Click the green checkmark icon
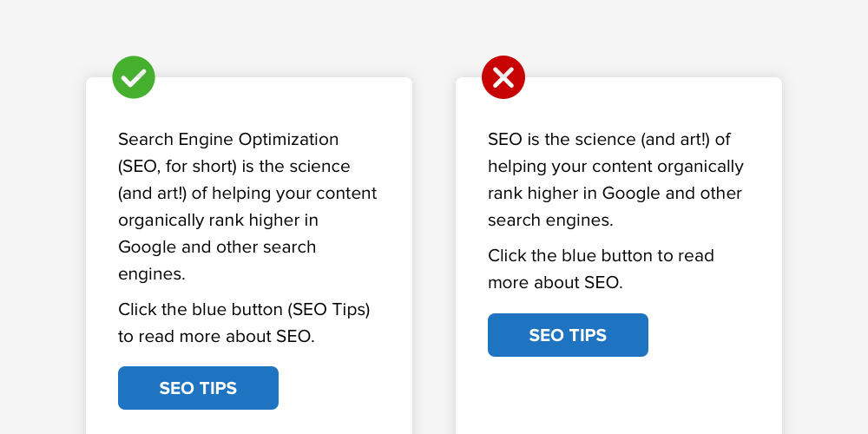The width and height of the screenshot is (868, 434). [x=134, y=77]
